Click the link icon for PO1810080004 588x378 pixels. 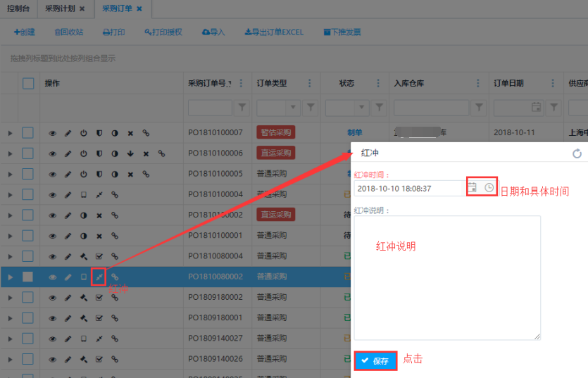tap(115, 256)
